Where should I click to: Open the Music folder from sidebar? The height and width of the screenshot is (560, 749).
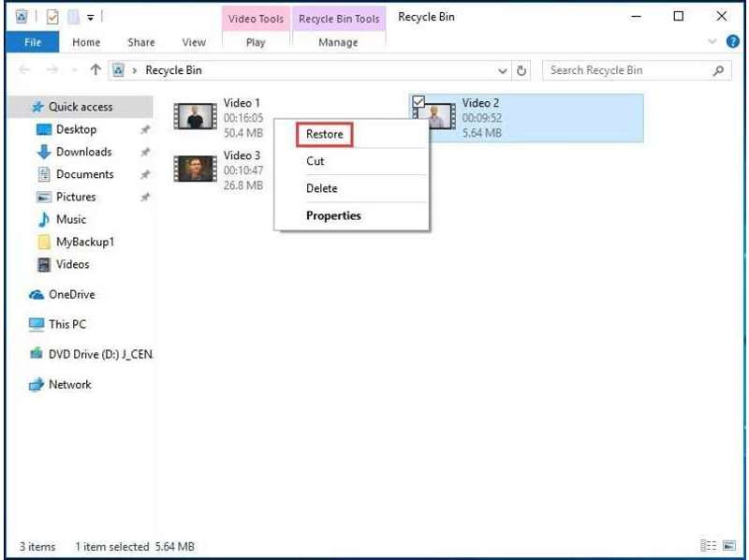[x=69, y=219]
